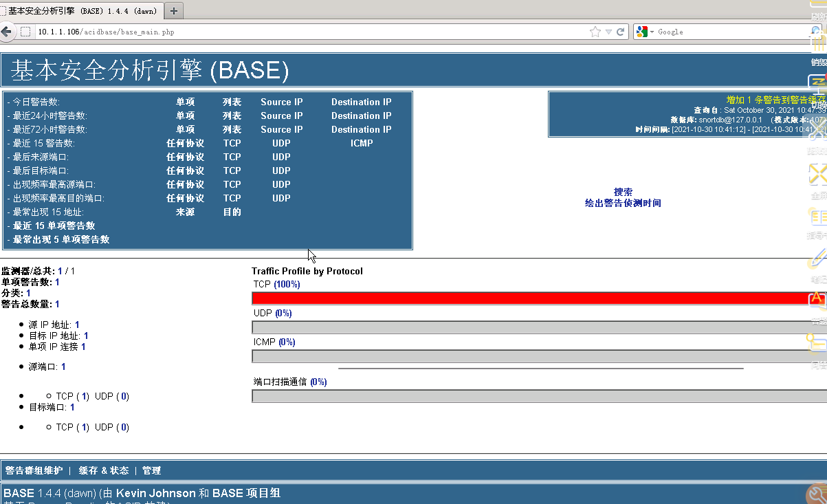Click the 分类 count link
This screenshot has height=504, width=827.
[28, 293]
